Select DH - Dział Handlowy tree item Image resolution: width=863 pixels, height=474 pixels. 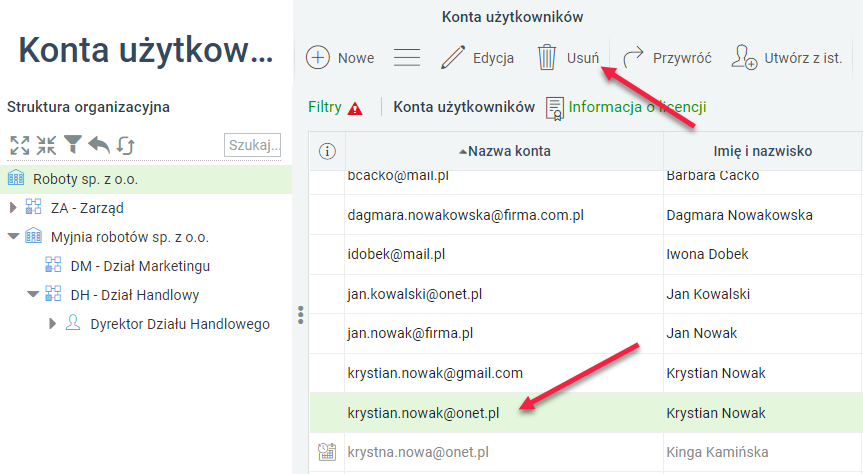coord(135,295)
